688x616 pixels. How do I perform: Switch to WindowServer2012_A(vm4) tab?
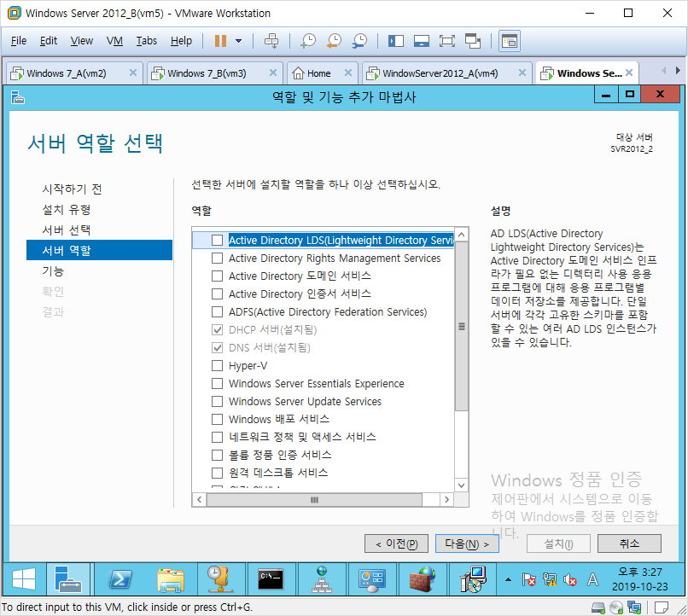pyautogui.click(x=440, y=73)
